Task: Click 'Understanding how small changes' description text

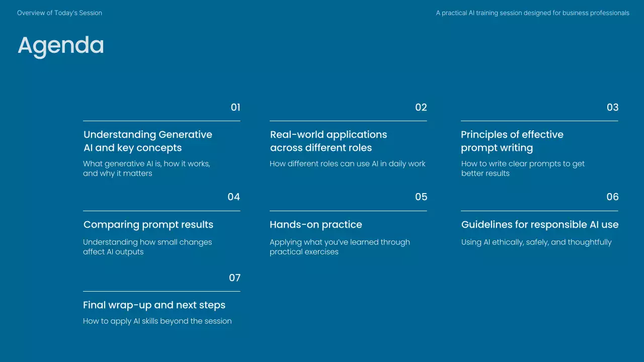Action: tap(147, 247)
